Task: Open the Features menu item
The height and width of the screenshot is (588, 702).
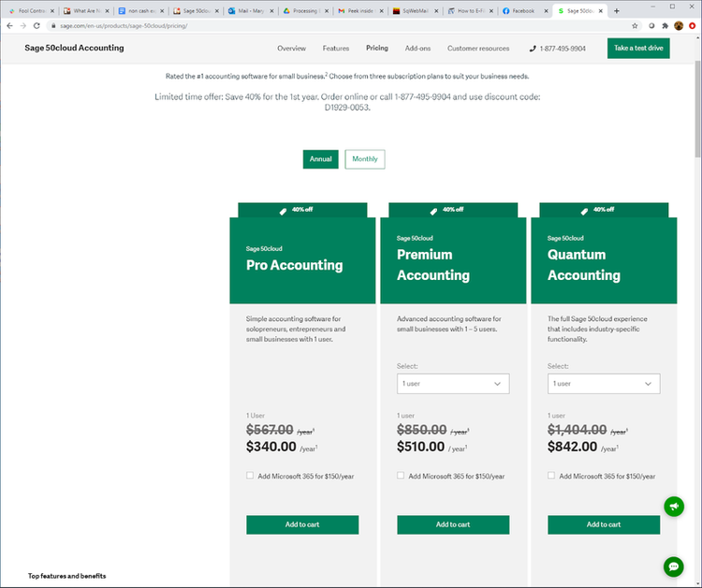Action: (x=336, y=49)
